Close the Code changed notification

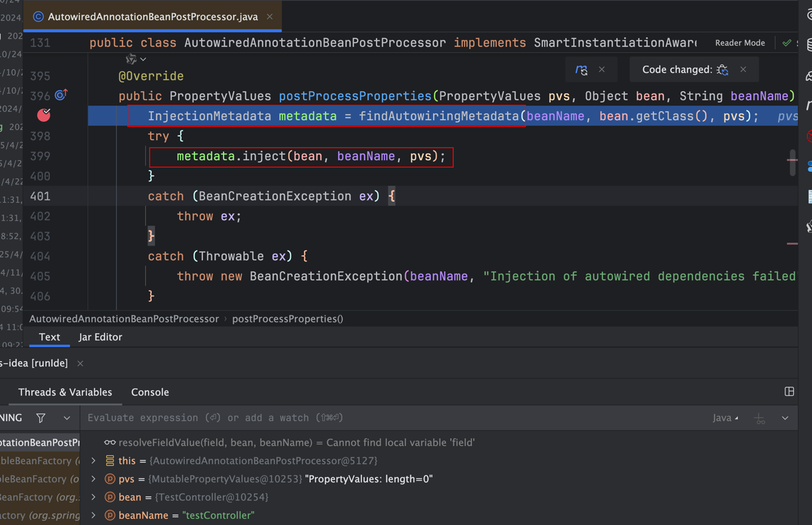pos(743,70)
